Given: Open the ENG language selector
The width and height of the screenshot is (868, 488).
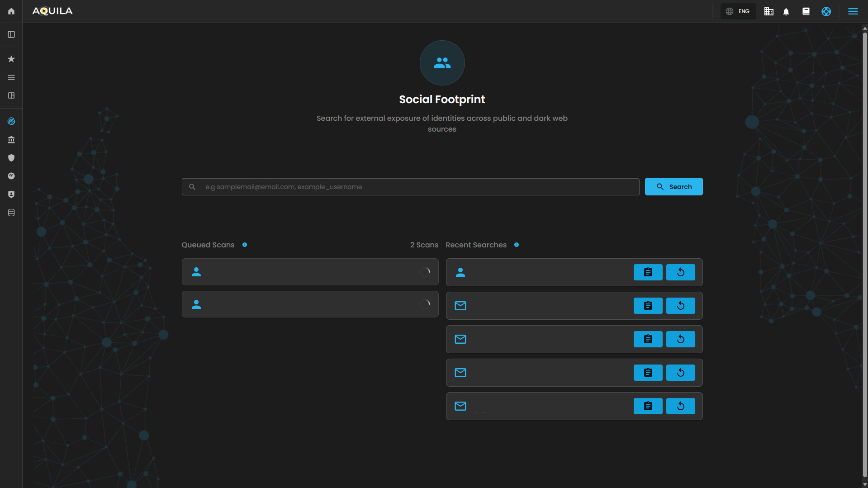Looking at the screenshot, I should [738, 12].
